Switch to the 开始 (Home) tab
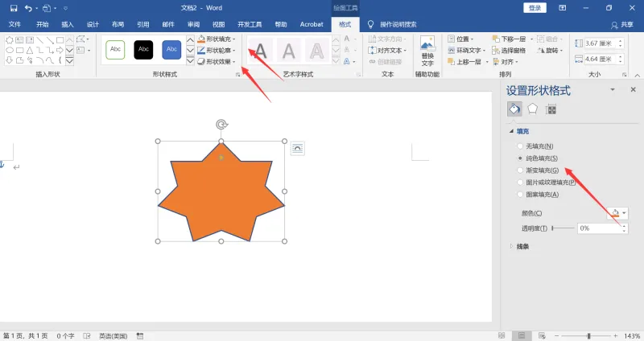Screen dimensions: 644x341 click(43, 24)
